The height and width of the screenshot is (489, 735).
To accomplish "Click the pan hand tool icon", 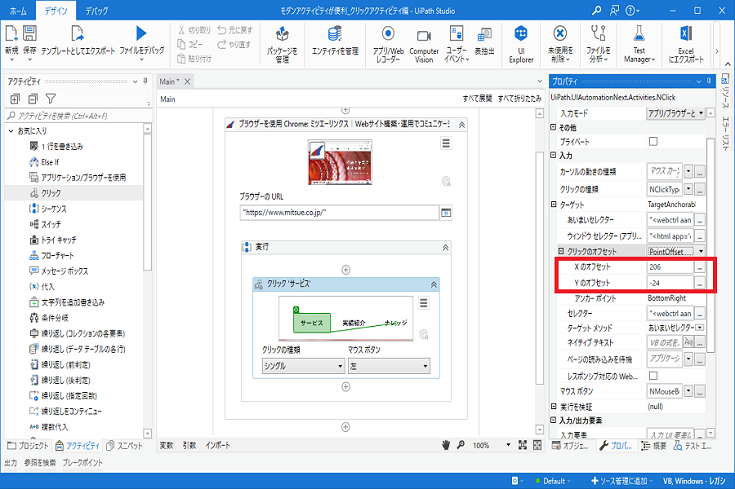I will [x=446, y=445].
